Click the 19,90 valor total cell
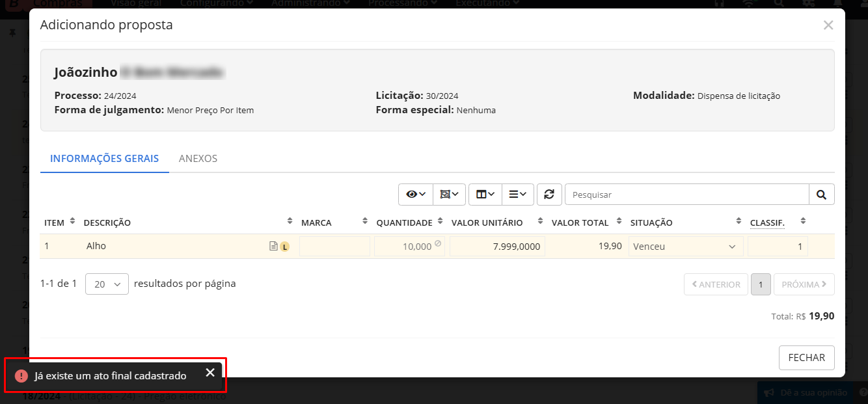 tap(610, 246)
